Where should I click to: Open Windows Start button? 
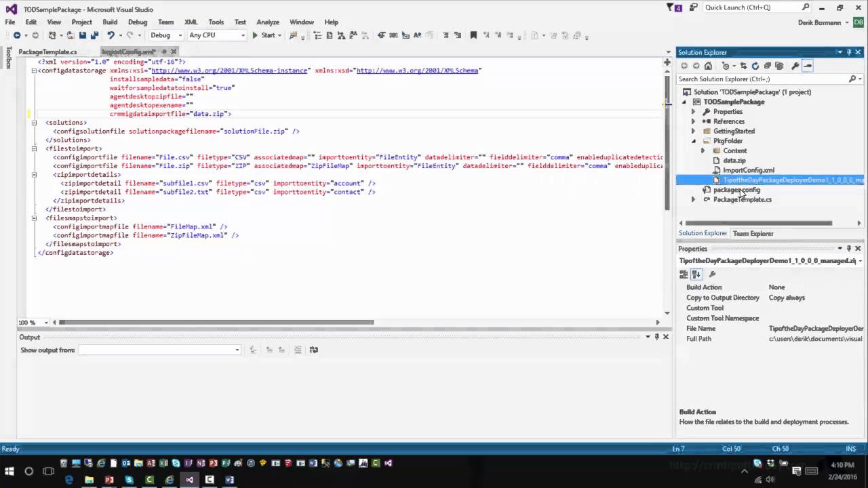(9, 471)
